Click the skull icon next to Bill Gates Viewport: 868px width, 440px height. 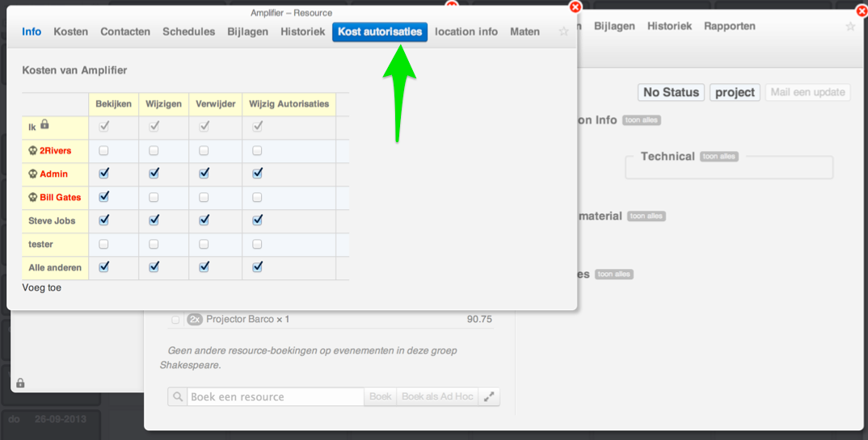(33, 198)
